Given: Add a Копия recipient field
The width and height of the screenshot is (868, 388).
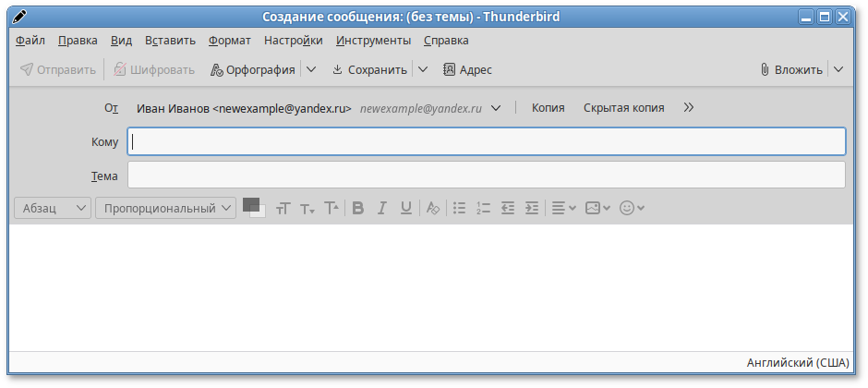Looking at the screenshot, I should tap(548, 108).
